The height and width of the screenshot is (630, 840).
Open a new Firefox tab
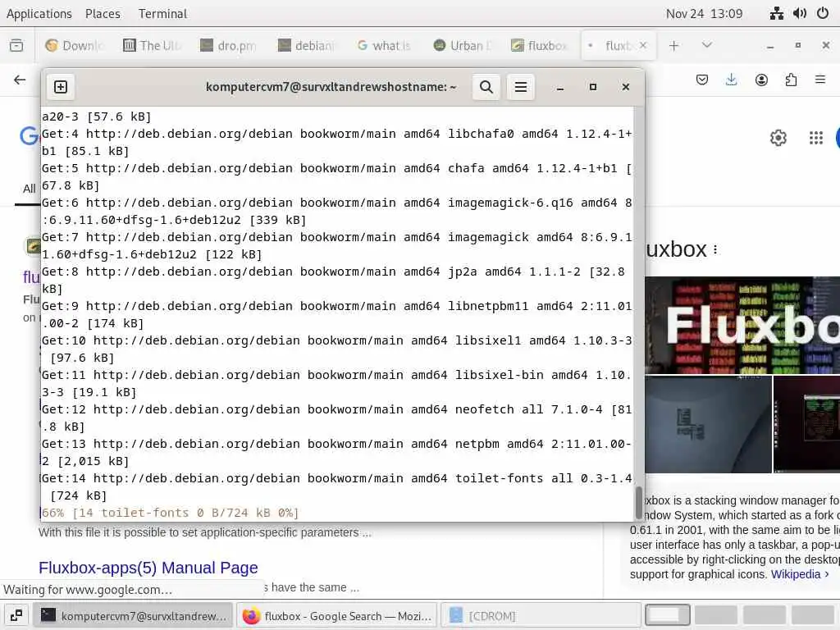tap(674, 46)
